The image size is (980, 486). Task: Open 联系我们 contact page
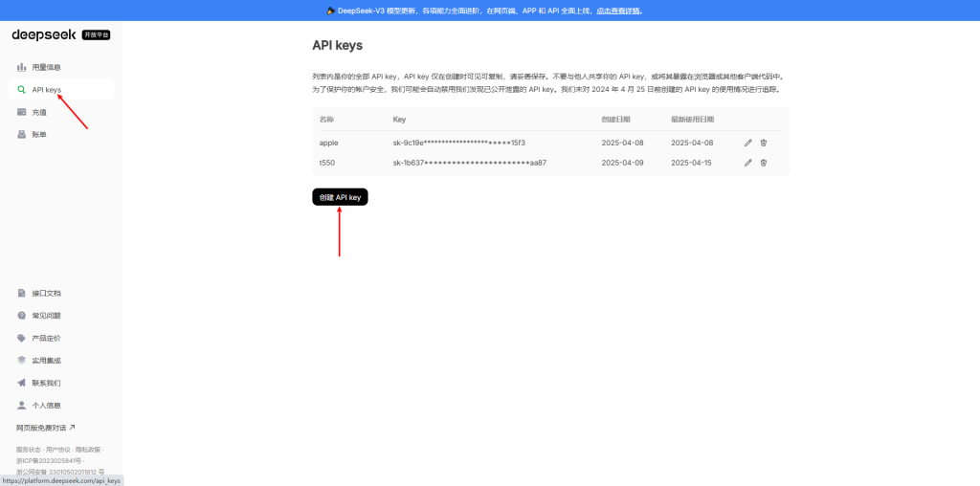pyautogui.click(x=60, y=383)
